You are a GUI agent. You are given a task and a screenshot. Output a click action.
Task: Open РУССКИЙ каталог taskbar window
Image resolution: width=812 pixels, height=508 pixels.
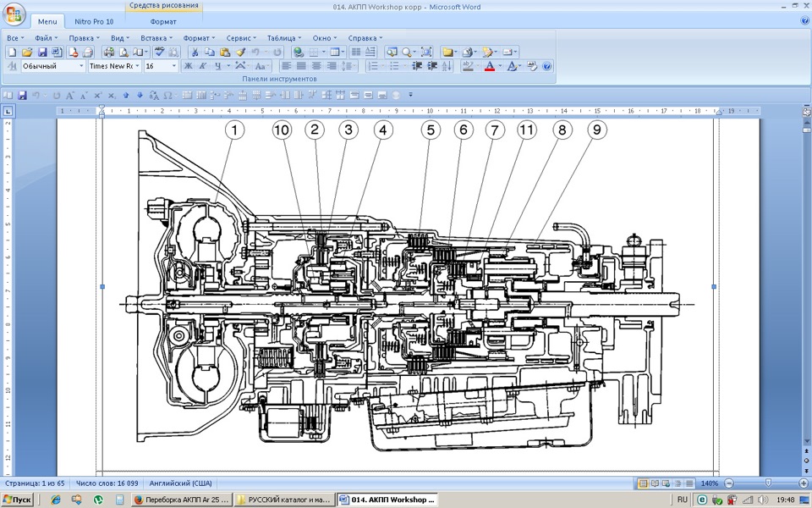[x=283, y=500]
